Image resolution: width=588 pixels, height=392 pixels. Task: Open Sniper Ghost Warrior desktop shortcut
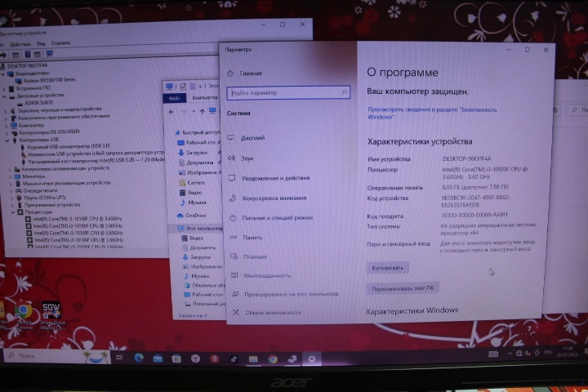[52, 316]
